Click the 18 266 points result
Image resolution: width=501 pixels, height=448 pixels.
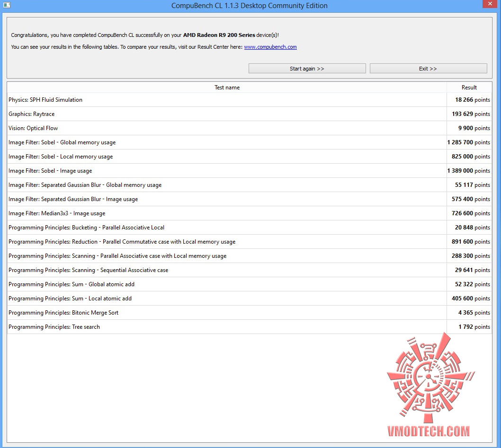point(473,100)
